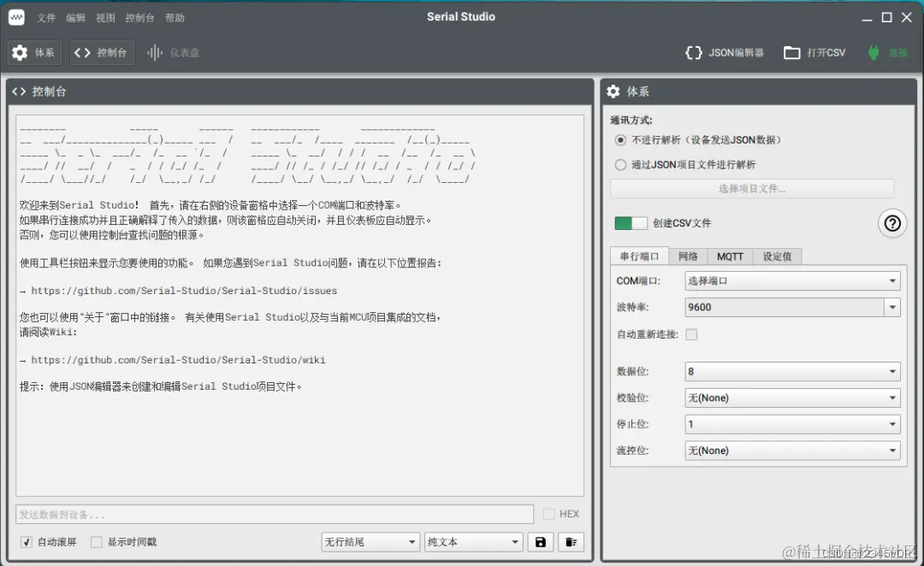Open the 流控位 无(None) dropdown
Screen dimensions: 924x566
792,451
